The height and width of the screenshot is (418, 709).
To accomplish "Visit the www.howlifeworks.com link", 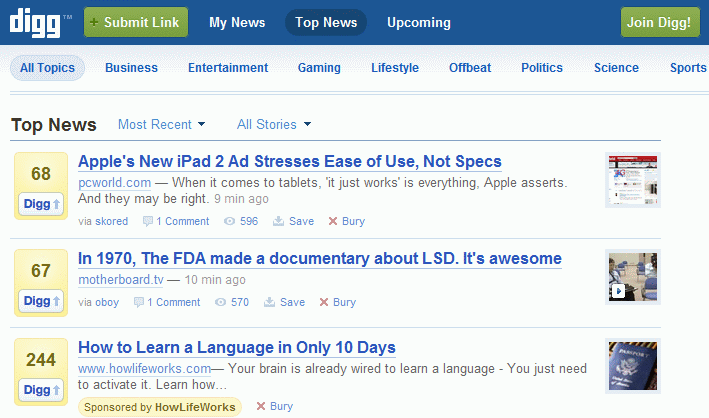I will pyautogui.click(x=144, y=369).
